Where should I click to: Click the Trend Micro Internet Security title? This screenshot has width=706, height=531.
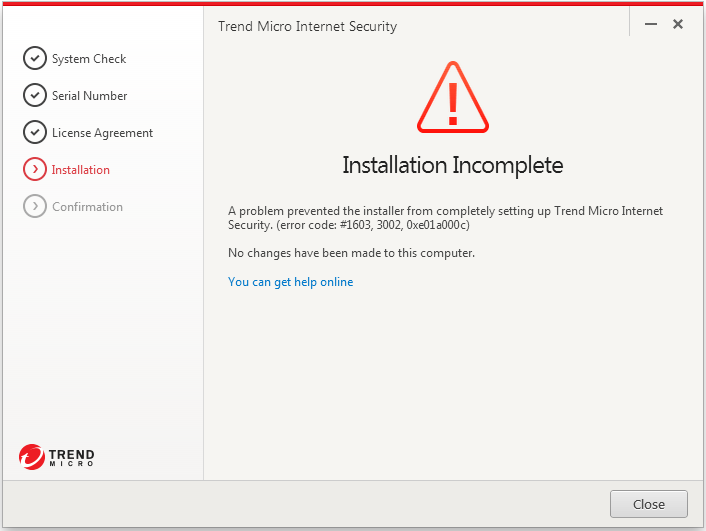click(308, 26)
